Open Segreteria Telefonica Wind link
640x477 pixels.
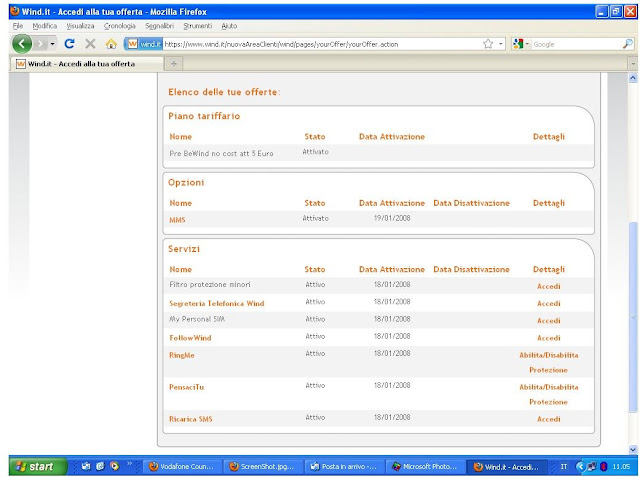click(x=217, y=303)
